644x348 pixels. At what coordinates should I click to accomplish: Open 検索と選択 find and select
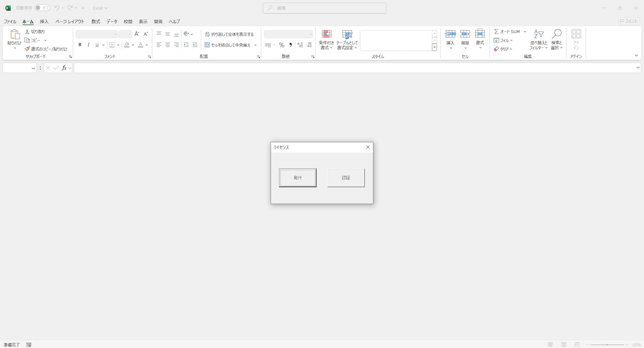557,40
